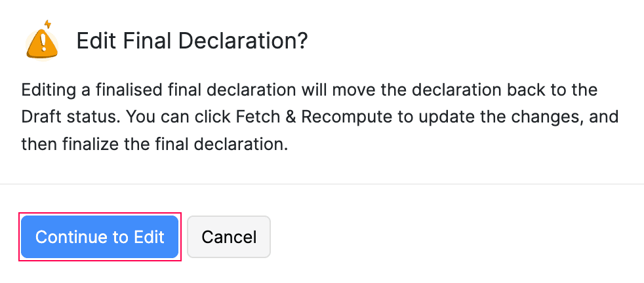Click the exclamation mark inside the warning icon
The height and width of the screenshot is (283, 644).
click(x=43, y=44)
